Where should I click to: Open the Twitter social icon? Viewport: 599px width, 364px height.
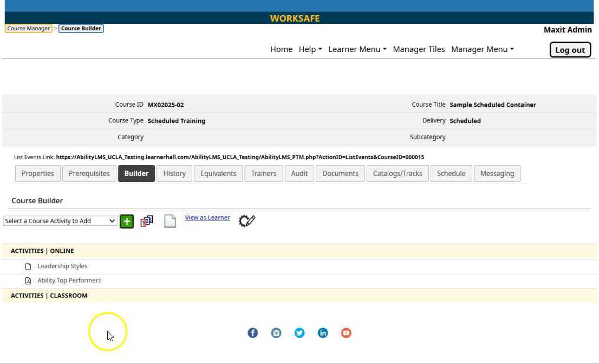[x=299, y=333]
